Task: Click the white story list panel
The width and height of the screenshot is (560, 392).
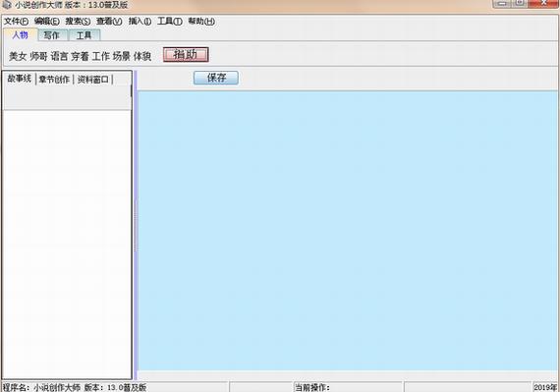Action: (x=67, y=245)
